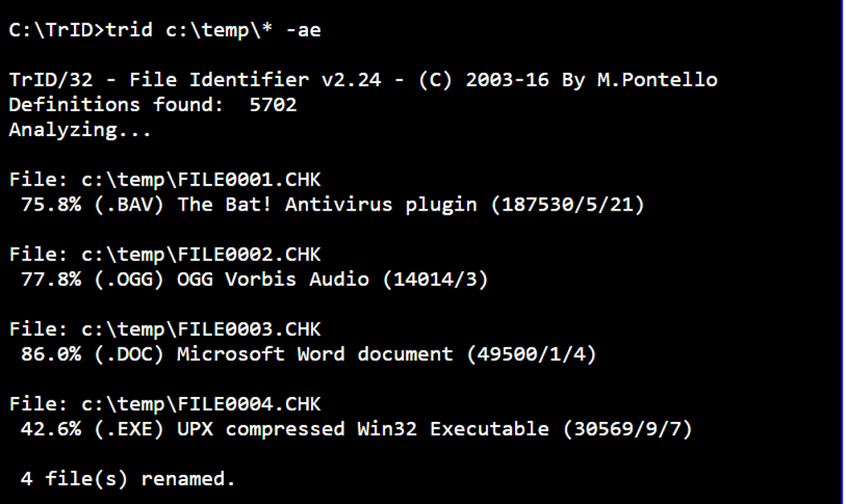Click the (.EXE) extension label
This screenshot has height=504, width=846.
click(x=129, y=429)
